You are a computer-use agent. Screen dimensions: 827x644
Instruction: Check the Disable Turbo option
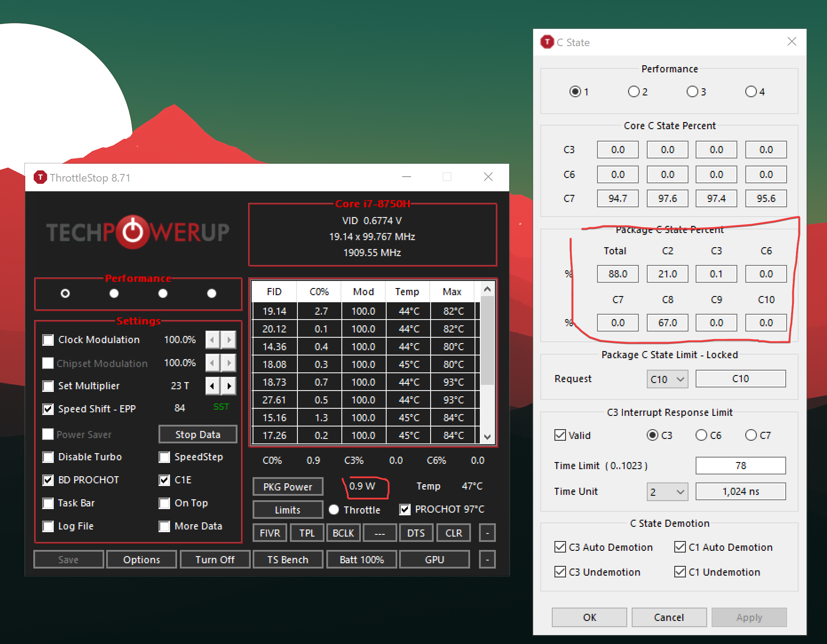[x=48, y=457]
